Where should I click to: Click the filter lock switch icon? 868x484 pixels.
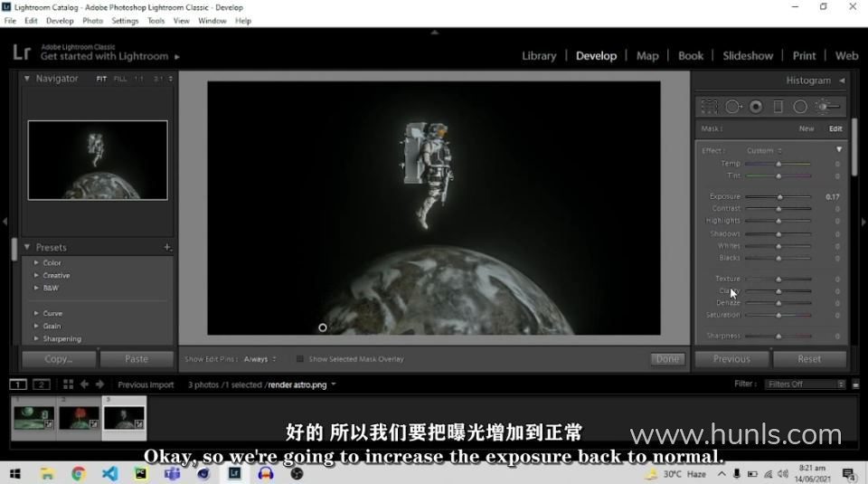tap(856, 384)
